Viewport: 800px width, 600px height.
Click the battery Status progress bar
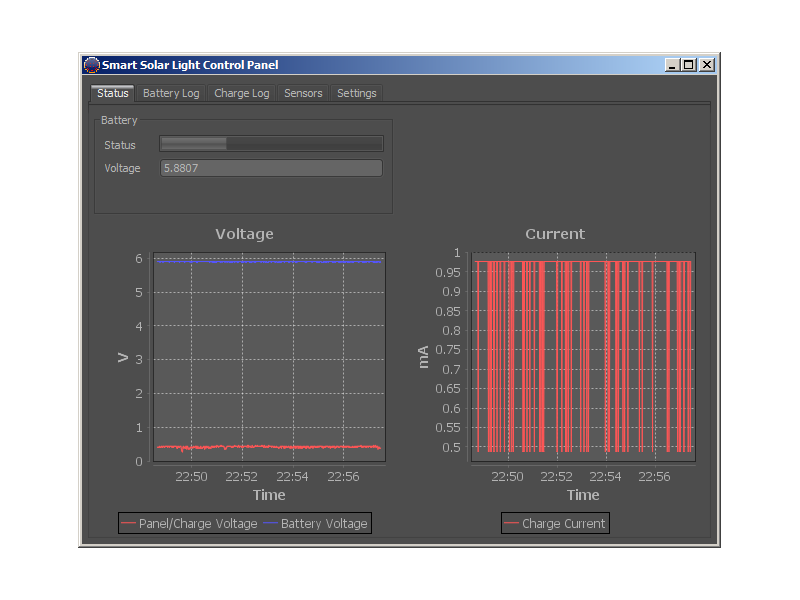point(271,144)
